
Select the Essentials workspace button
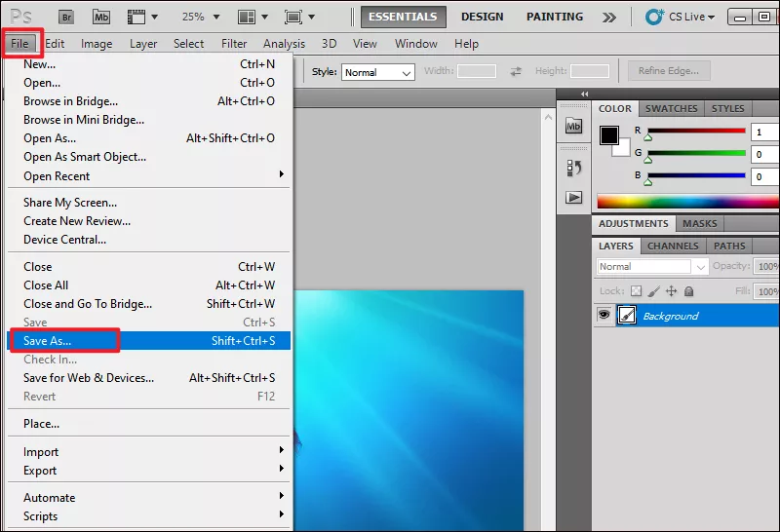pos(403,17)
